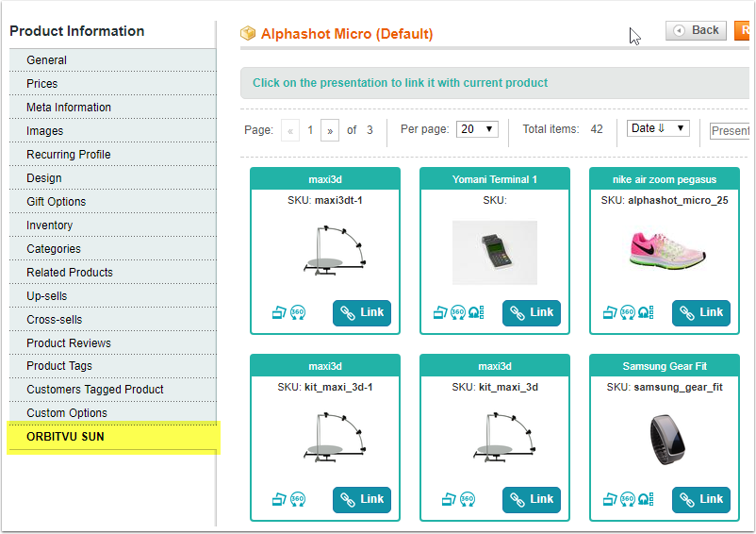Open the General tab

tap(113, 59)
